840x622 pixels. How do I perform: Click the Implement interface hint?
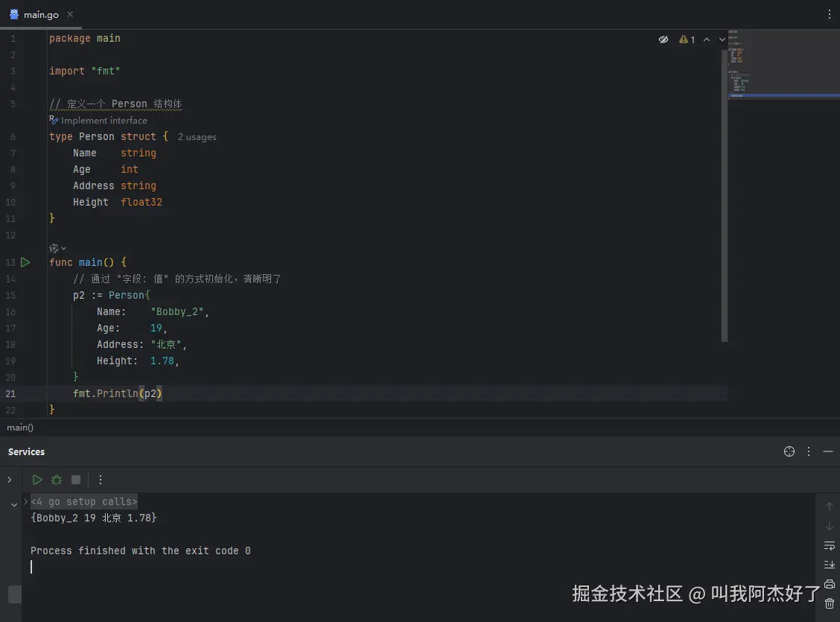click(x=98, y=121)
